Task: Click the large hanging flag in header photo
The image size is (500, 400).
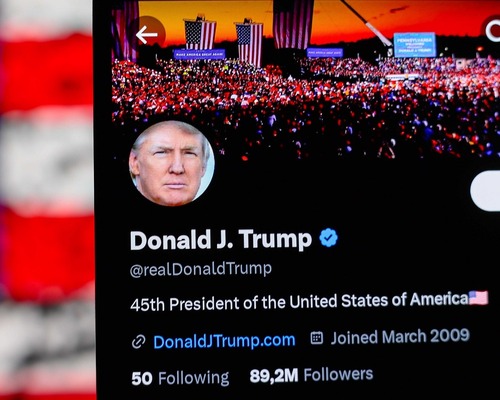Action: (x=293, y=24)
